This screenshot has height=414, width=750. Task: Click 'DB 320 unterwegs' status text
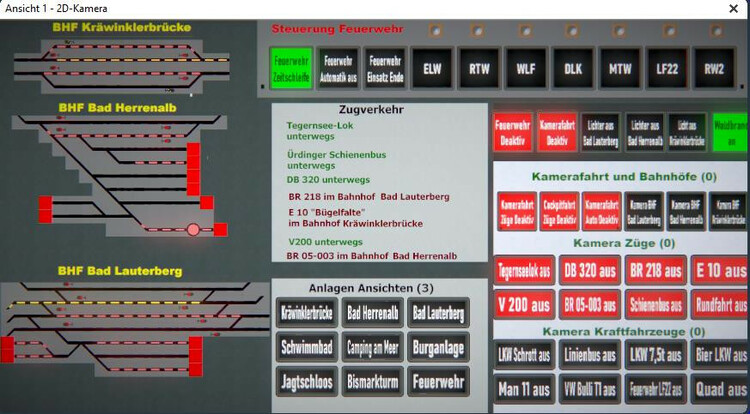(x=328, y=180)
